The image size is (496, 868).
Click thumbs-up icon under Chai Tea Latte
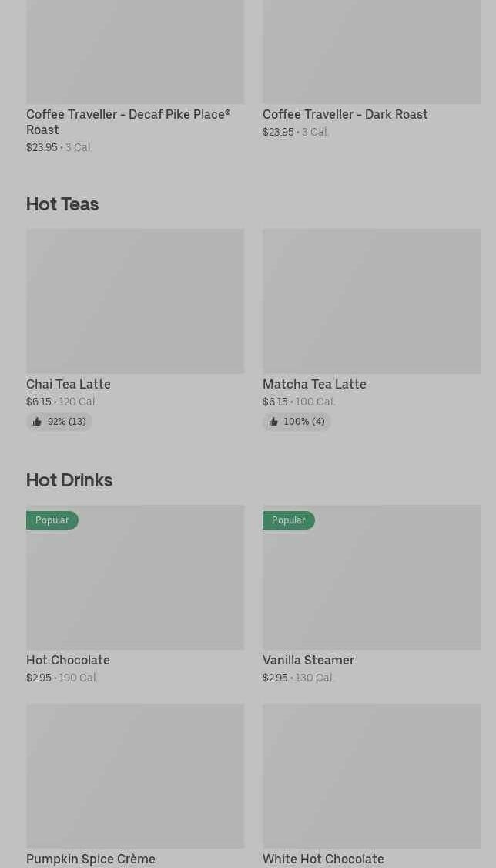tap(37, 422)
